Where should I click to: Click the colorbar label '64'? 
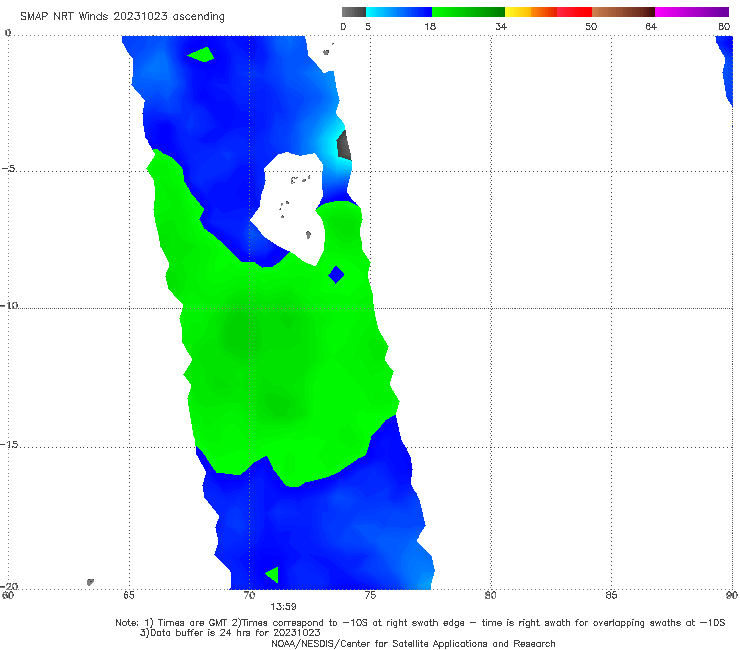click(x=651, y=27)
